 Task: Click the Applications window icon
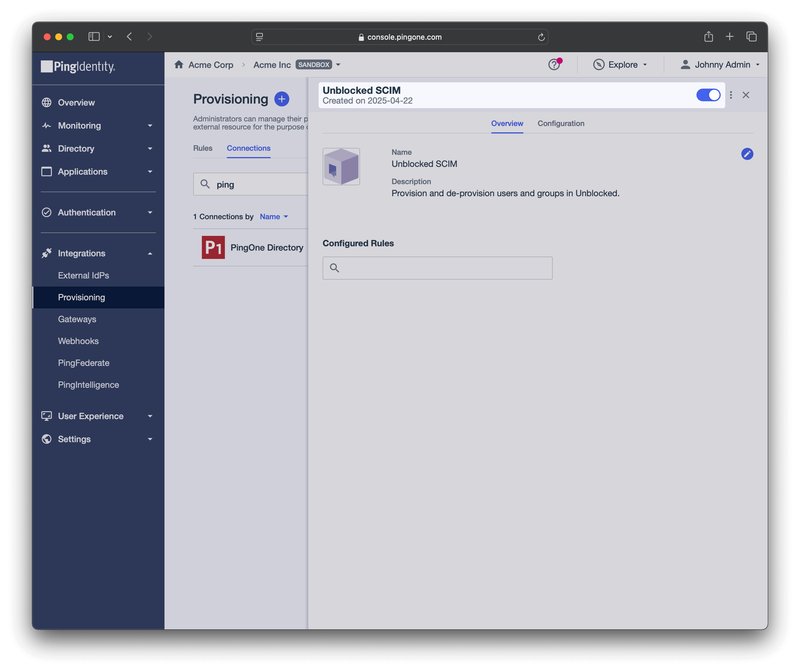(x=47, y=171)
